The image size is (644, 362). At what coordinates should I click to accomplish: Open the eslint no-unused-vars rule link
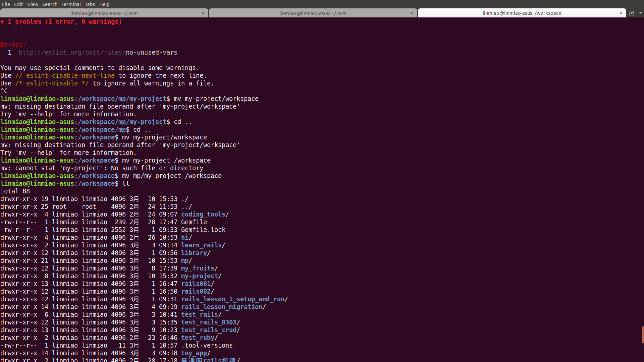pos(98,53)
